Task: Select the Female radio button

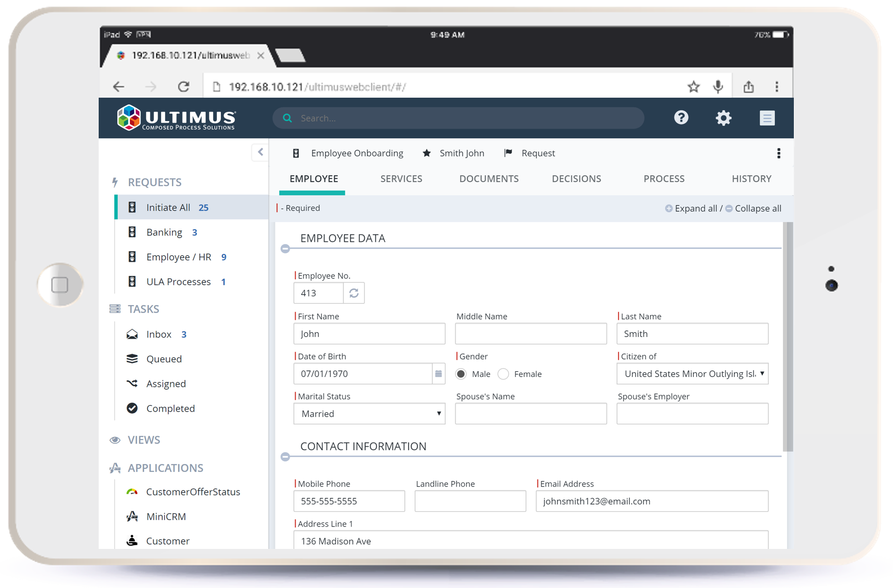Action: coord(503,374)
